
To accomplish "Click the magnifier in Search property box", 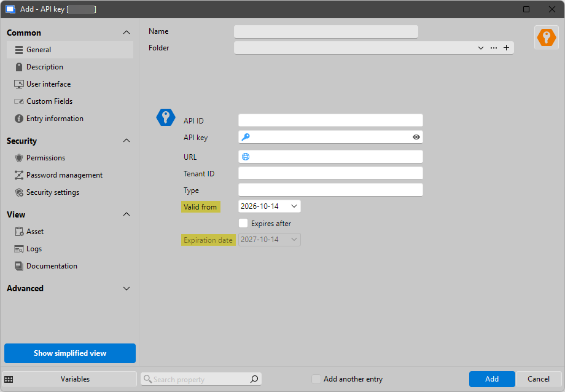I will pyautogui.click(x=254, y=379).
